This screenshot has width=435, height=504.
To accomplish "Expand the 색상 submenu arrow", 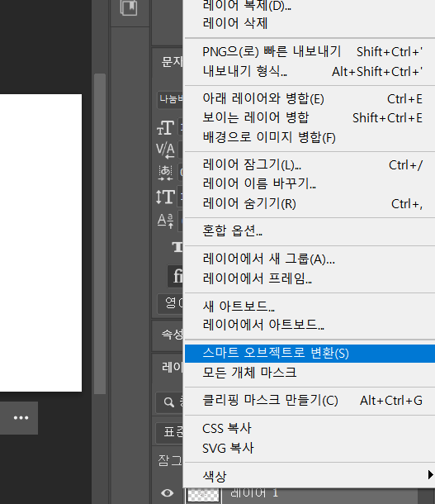I will pyautogui.click(x=430, y=475).
